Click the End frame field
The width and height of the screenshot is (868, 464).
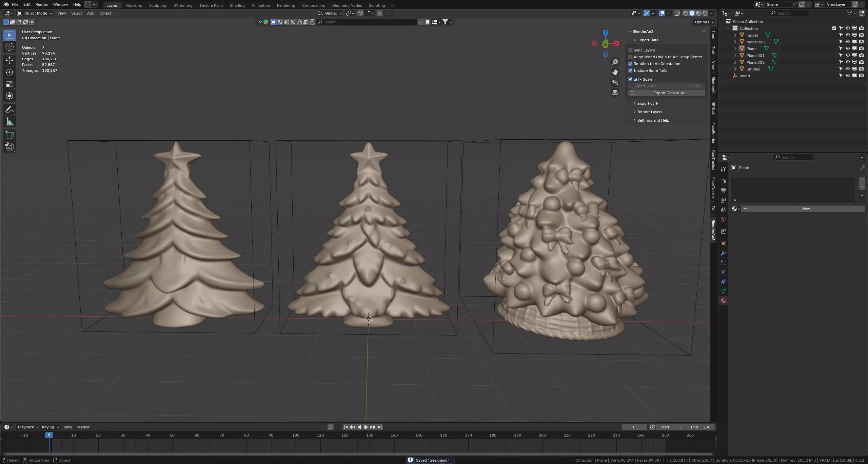tap(701, 427)
